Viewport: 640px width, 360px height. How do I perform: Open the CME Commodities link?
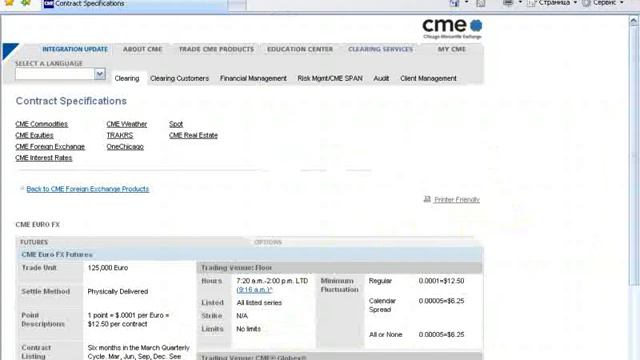click(x=41, y=124)
